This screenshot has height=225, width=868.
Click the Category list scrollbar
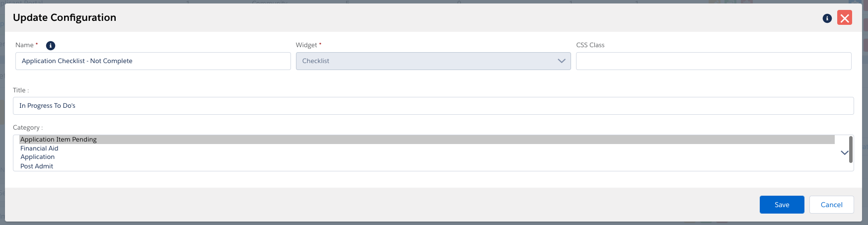[851, 149]
